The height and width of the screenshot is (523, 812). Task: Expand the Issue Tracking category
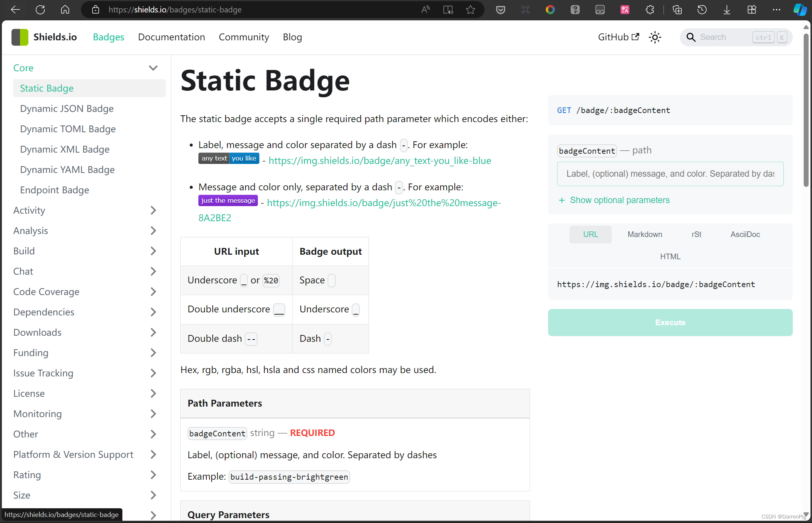pyautogui.click(x=153, y=373)
